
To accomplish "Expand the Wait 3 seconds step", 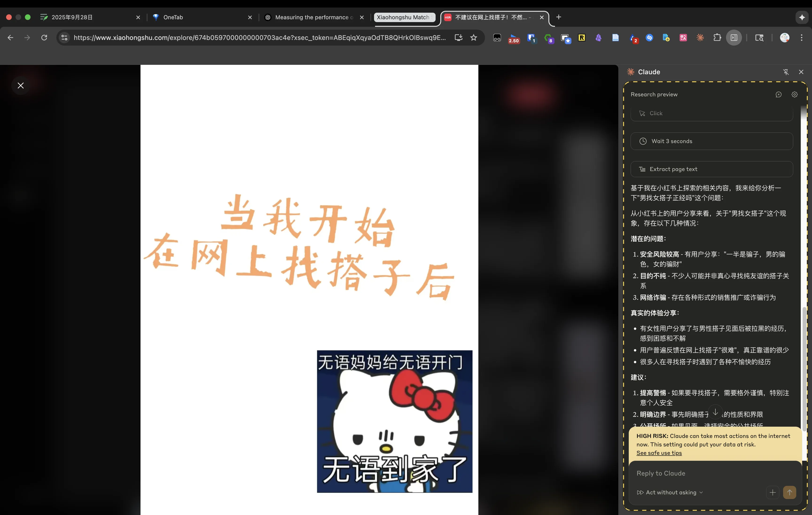I will tap(711, 141).
